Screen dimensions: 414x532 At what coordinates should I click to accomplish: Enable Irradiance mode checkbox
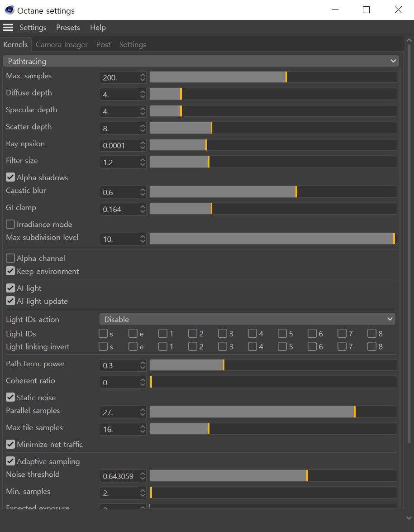pos(10,224)
